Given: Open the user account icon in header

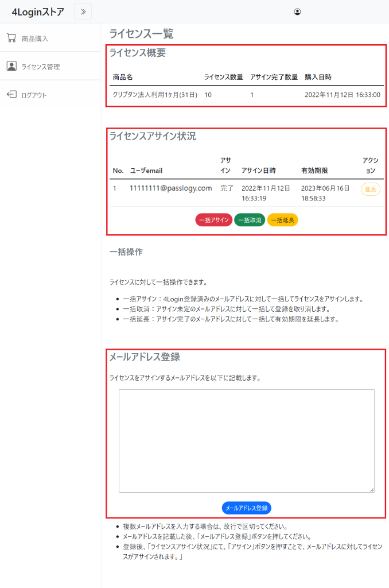Looking at the screenshot, I should pyautogui.click(x=297, y=11).
